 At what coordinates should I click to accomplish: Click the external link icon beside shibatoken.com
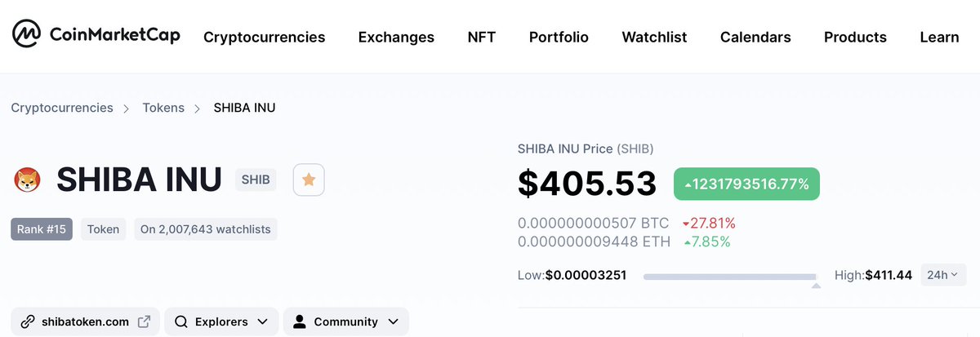click(144, 321)
